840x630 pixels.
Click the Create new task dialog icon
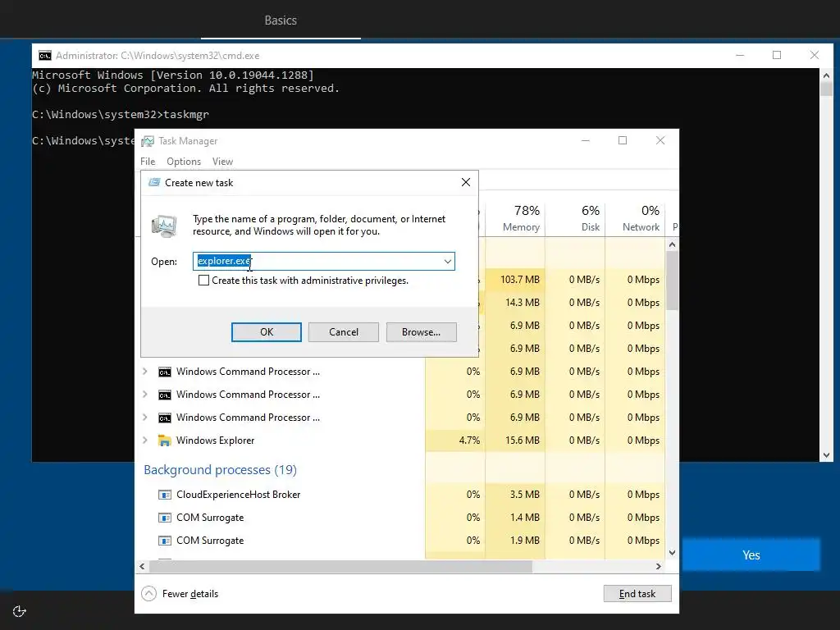154,183
